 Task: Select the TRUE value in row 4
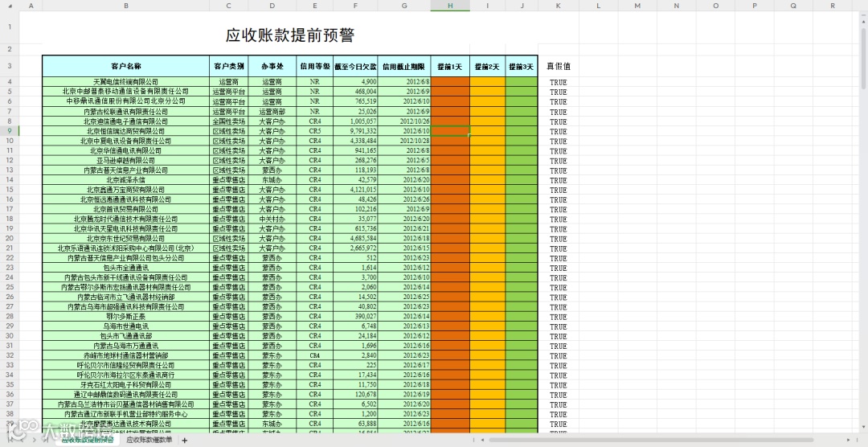pos(558,83)
